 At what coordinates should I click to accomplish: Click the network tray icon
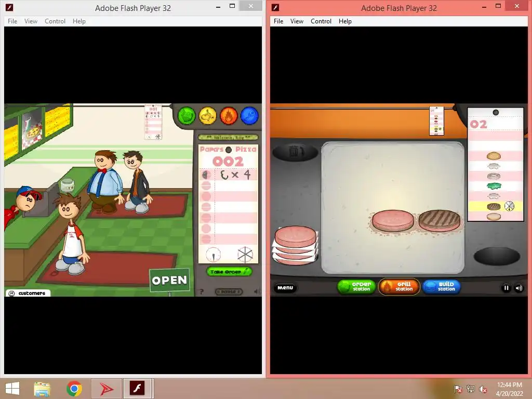pos(470,389)
